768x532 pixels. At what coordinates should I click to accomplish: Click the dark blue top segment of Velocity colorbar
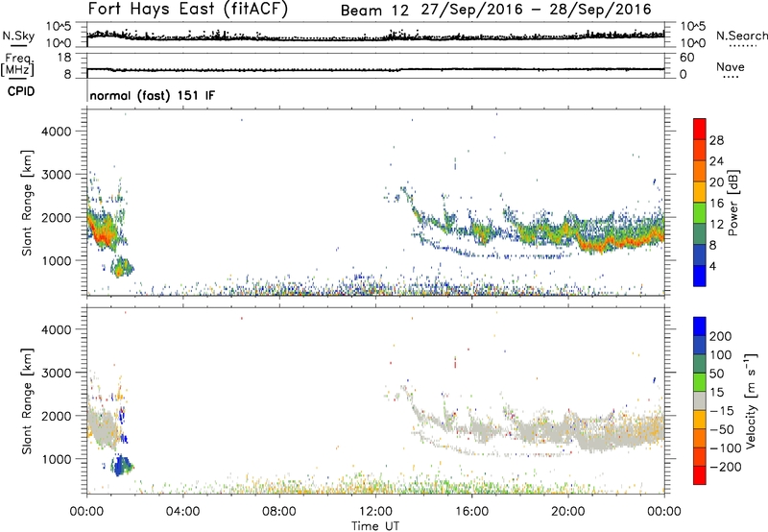(x=700, y=326)
